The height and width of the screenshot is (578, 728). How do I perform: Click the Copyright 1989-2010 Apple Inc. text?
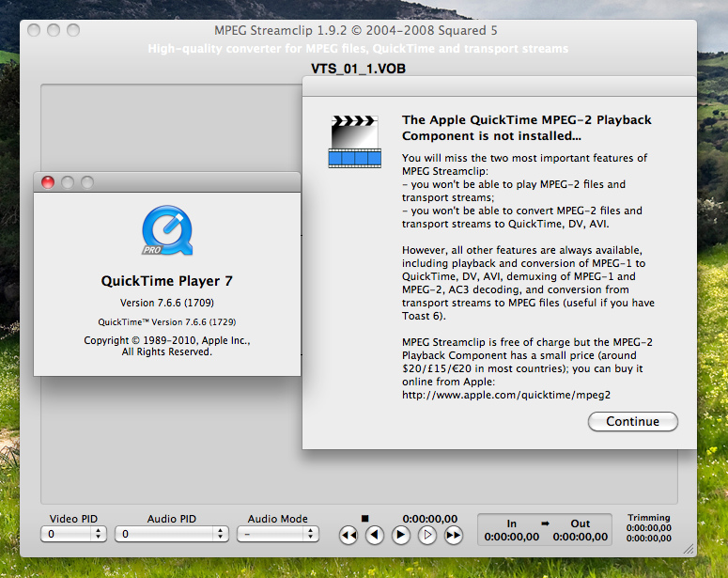(167, 346)
